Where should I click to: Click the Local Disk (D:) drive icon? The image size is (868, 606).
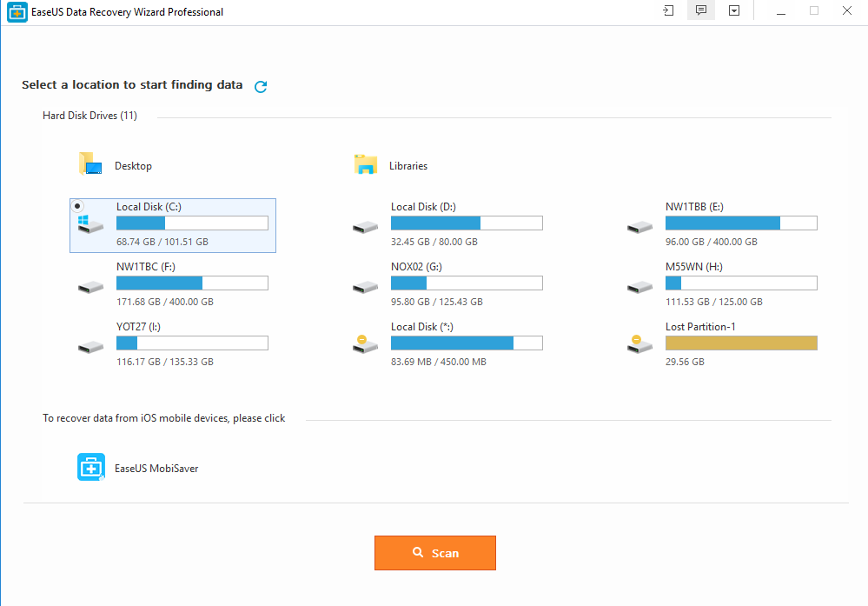[365, 227]
